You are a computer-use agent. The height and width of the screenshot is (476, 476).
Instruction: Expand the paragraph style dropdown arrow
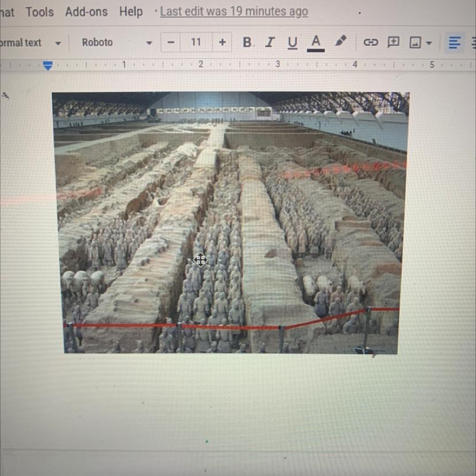[x=57, y=43]
